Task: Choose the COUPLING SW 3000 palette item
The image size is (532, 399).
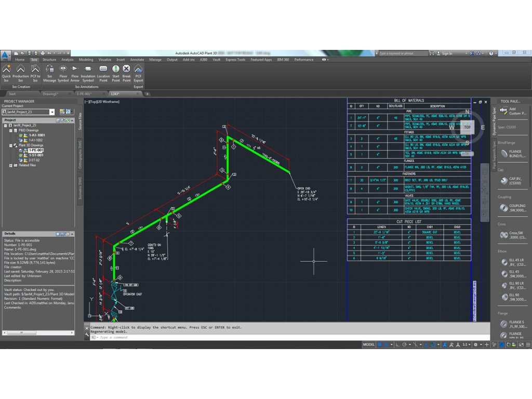Action: [513, 208]
